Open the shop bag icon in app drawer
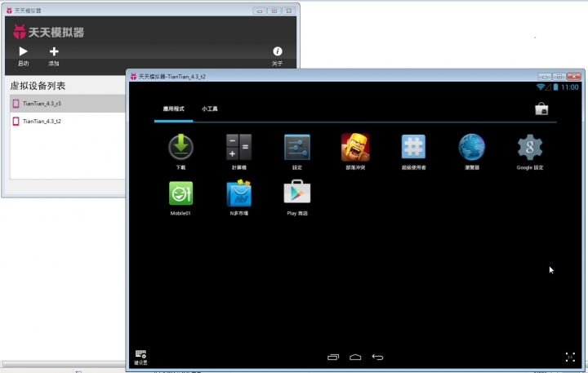Viewport: 588px width, 373px height. pyautogui.click(x=541, y=109)
